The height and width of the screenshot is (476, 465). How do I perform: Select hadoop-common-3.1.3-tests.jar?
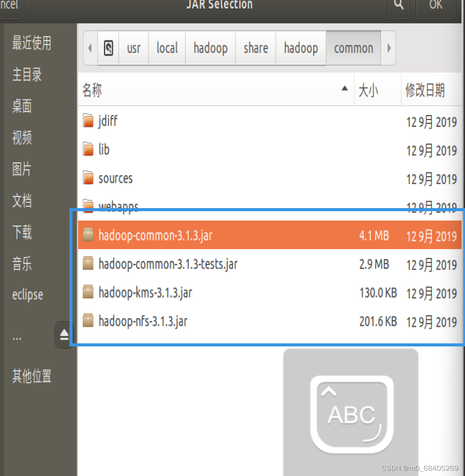click(x=168, y=264)
